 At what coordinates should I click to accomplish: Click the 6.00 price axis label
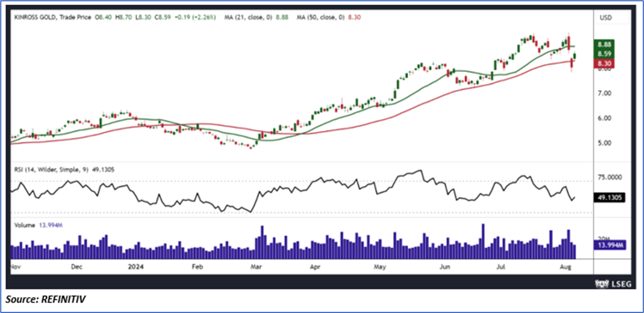tap(603, 118)
